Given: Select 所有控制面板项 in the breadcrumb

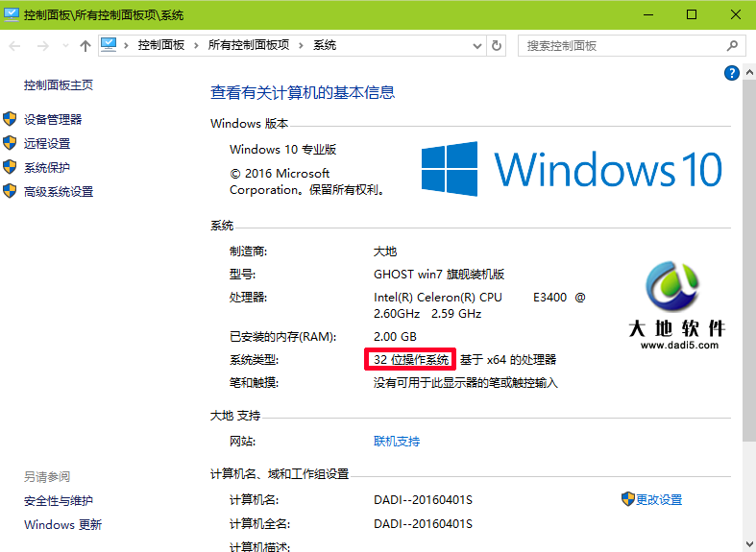Looking at the screenshot, I should [249, 45].
